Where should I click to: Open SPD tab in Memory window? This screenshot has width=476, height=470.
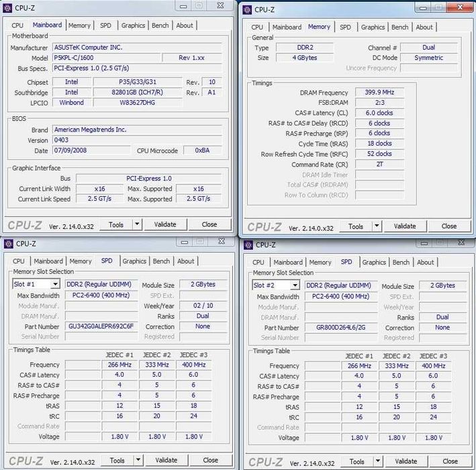346,28
